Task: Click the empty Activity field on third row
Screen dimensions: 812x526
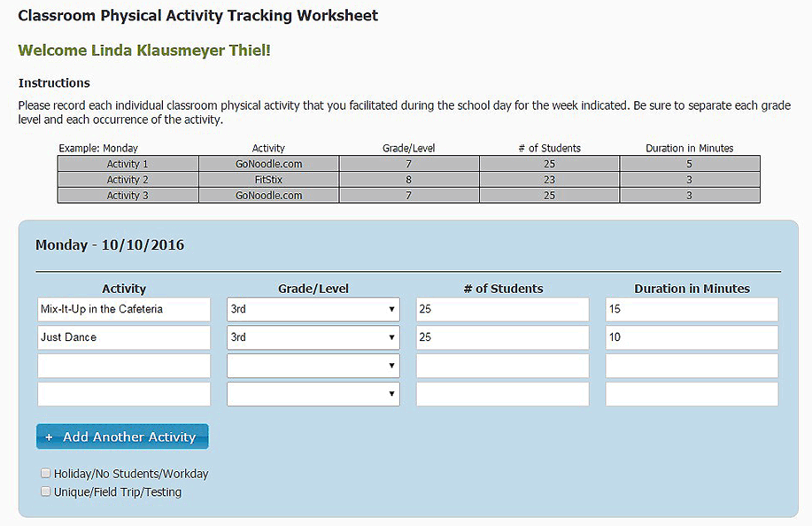Action: coord(123,365)
